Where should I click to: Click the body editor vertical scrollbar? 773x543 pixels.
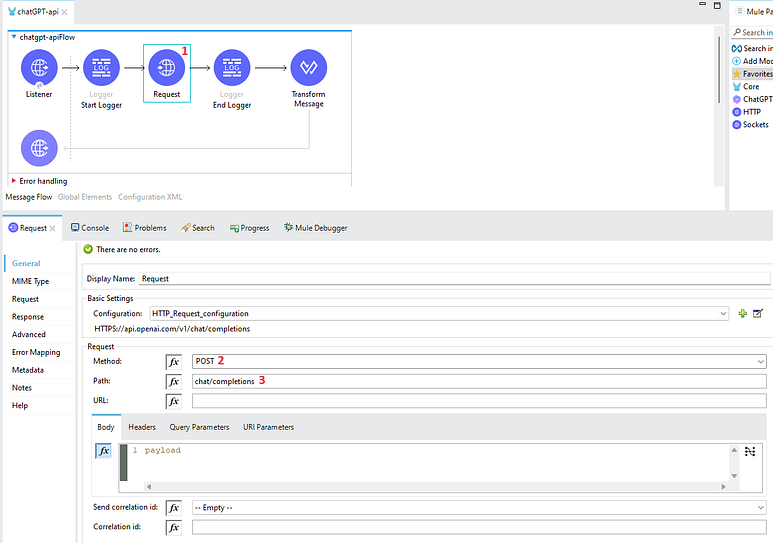(x=734, y=463)
